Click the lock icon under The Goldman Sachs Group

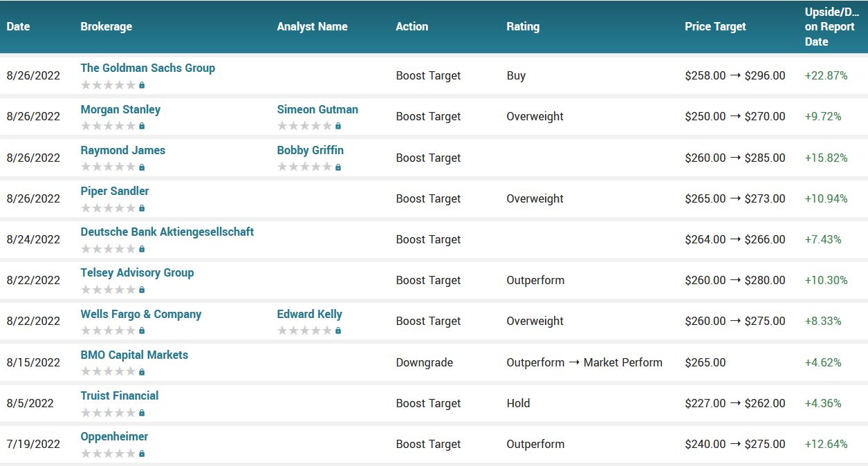coord(142,85)
